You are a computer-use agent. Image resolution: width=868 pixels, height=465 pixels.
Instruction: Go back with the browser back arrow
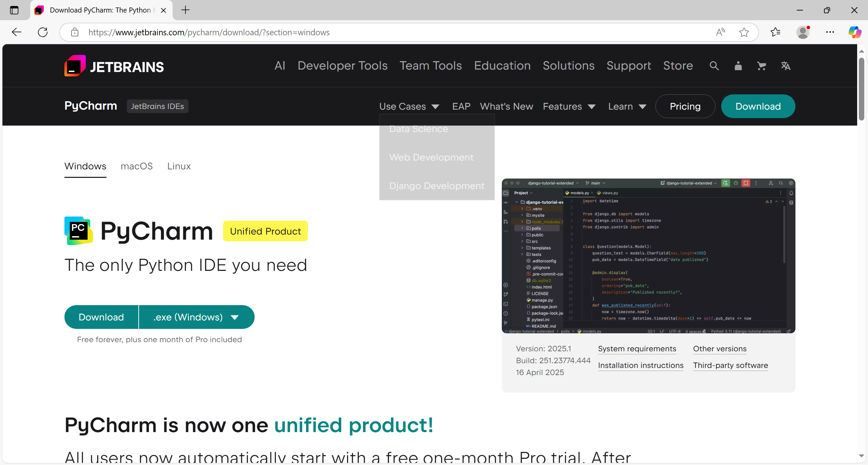click(x=16, y=32)
